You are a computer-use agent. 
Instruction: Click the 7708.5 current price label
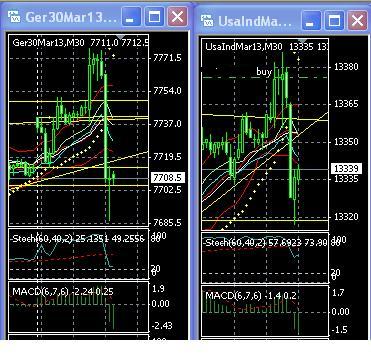[168, 178]
